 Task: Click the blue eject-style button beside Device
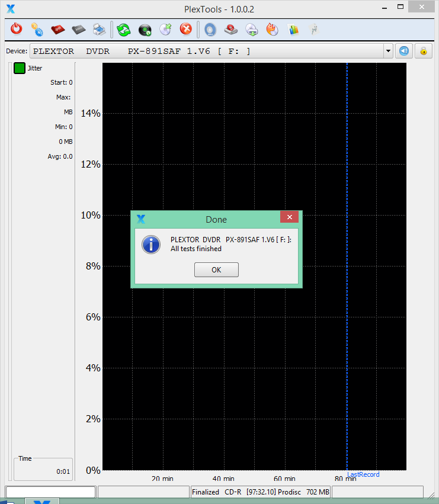404,51
